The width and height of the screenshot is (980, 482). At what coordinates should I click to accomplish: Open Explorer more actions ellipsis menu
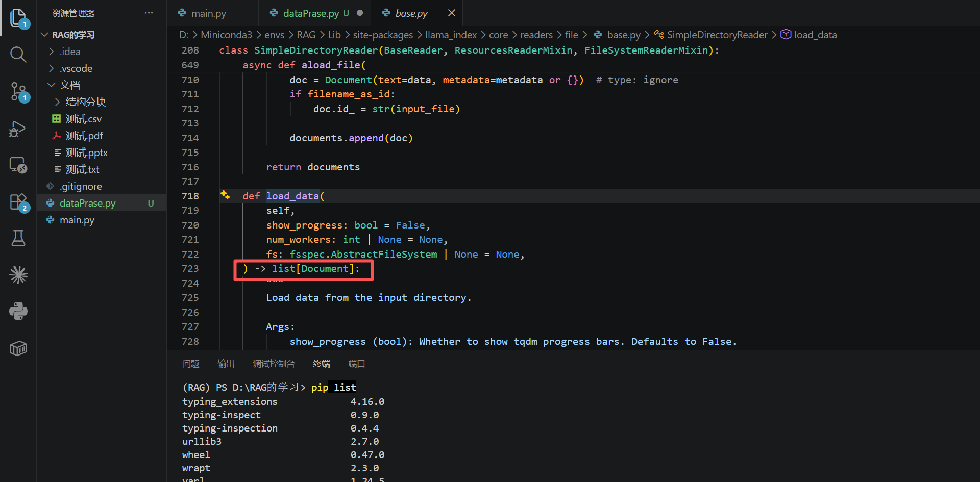click(x=149, y=13)
